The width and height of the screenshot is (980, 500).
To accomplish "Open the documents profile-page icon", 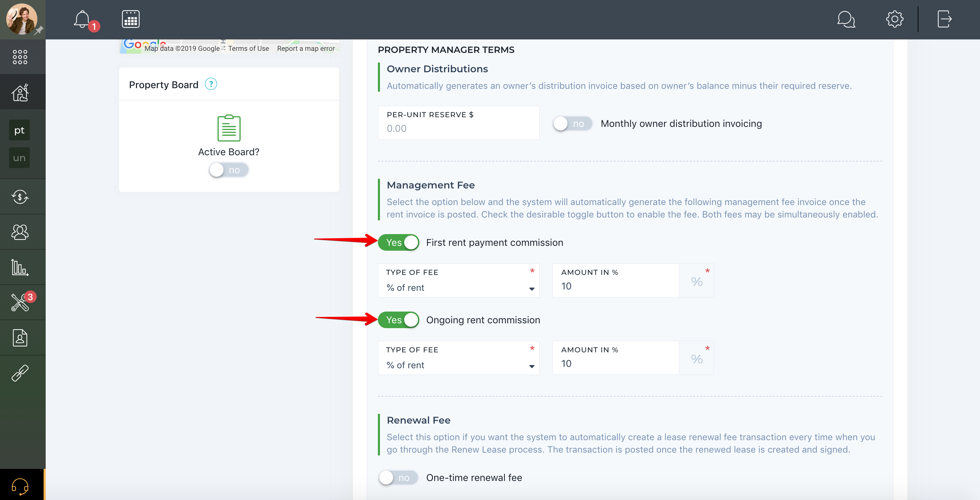I will 20,337.
